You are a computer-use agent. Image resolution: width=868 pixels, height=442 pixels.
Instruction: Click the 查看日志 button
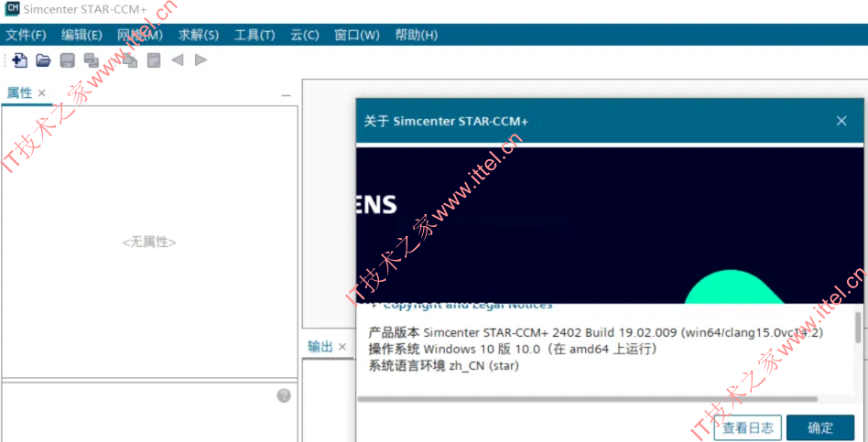(x=747, y=427)
